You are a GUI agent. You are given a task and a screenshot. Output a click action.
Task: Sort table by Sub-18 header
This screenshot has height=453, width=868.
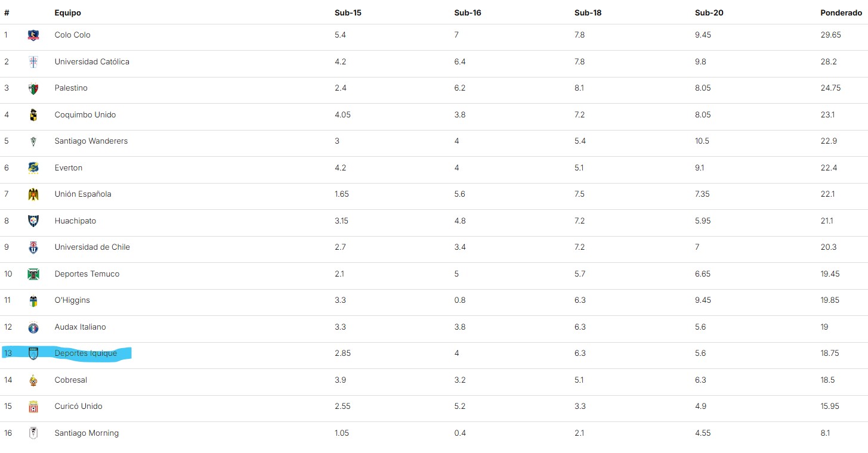click(588, 13)
